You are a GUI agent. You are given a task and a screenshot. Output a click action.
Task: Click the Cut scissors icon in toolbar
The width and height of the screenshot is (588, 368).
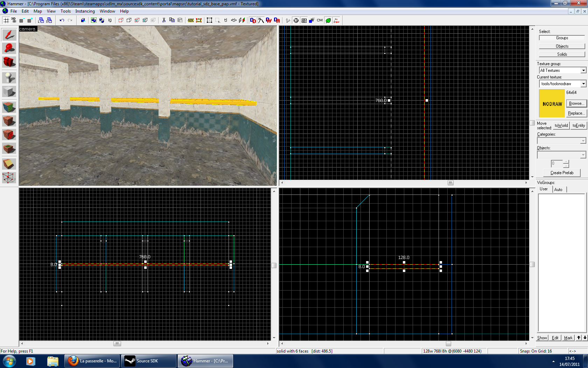[164, 20]
